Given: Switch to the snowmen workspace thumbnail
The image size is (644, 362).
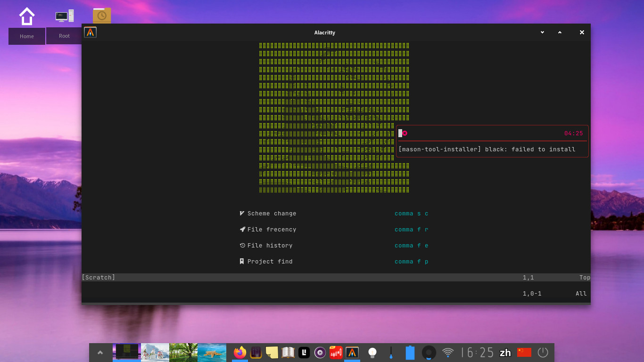Looking at the screenshot, I should coord(155,352).
